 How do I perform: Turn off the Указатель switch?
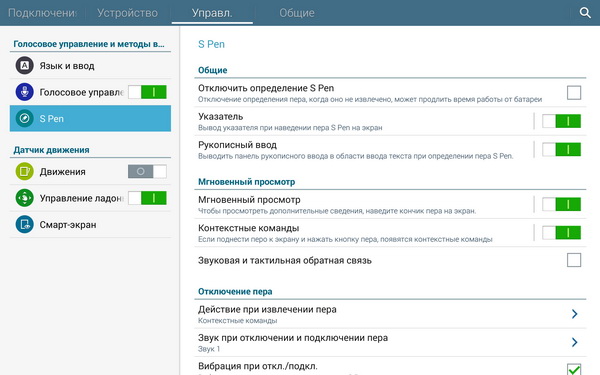tap(561, 121)
